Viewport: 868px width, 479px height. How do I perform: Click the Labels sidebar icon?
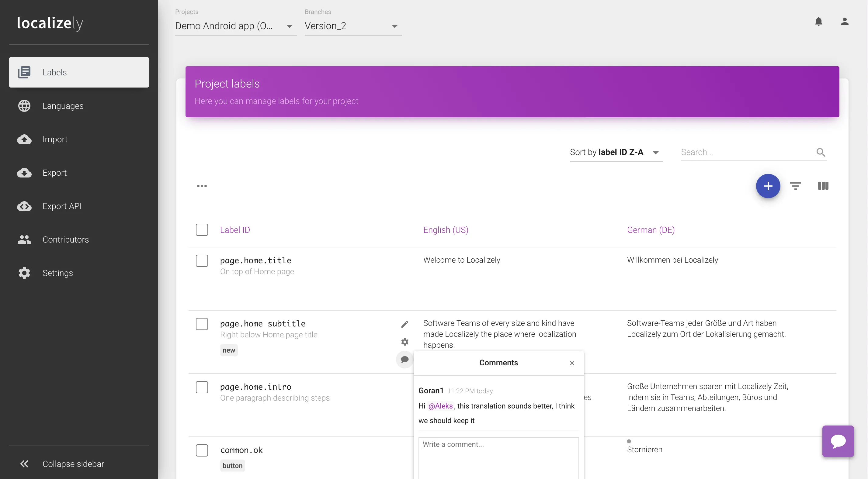coord(24,72)
